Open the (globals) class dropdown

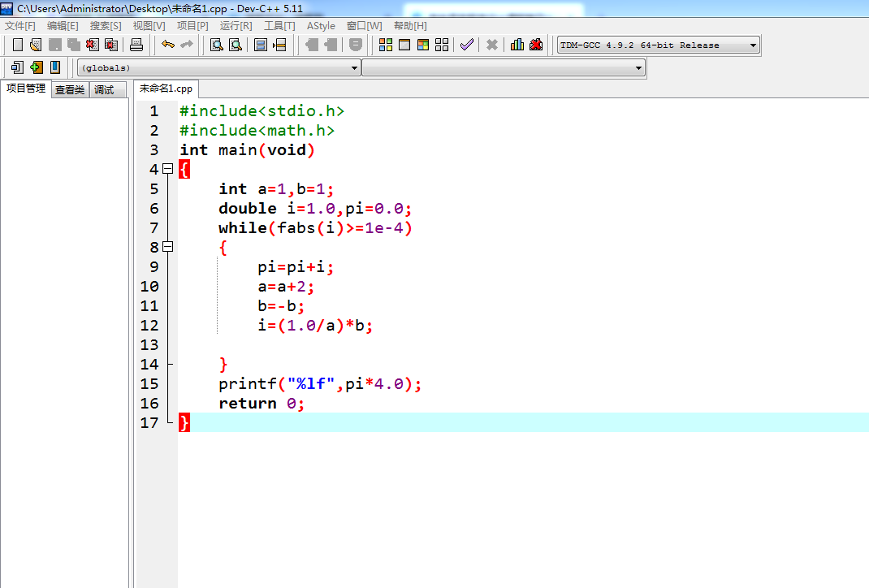(219, 68)
